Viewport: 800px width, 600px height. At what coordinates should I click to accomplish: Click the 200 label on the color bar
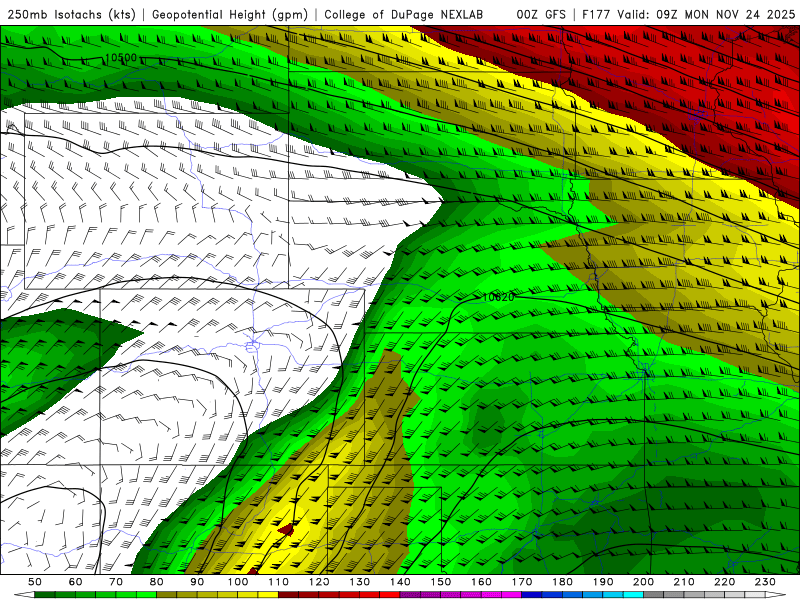coord(644,582)
